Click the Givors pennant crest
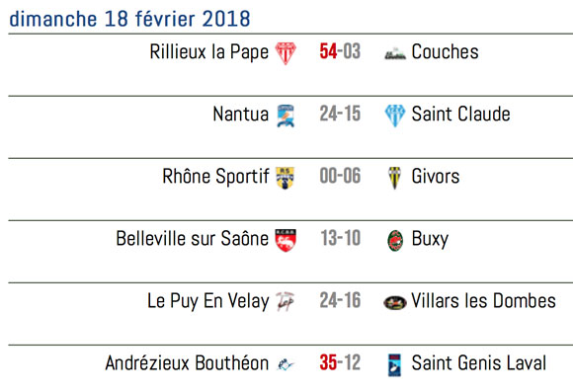 394,178
